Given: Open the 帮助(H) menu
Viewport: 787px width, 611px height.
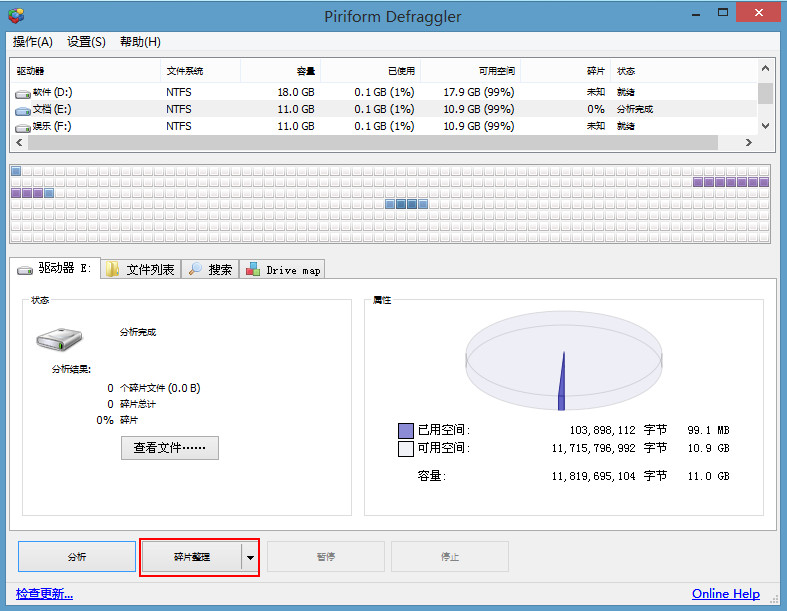Looking at the screenshot, I should click(x=141, y=42).
